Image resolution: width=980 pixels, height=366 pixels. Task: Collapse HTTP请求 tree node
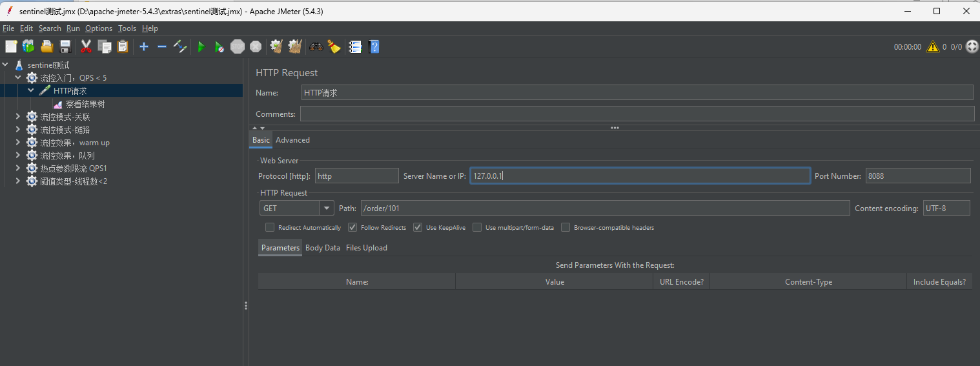30,90
